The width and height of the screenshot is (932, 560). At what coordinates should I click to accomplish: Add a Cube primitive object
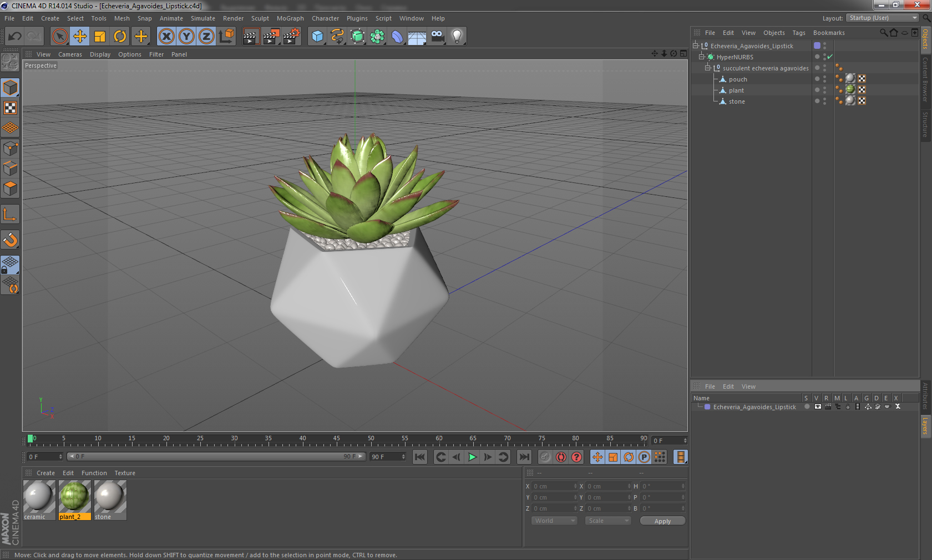pos(317,37)
